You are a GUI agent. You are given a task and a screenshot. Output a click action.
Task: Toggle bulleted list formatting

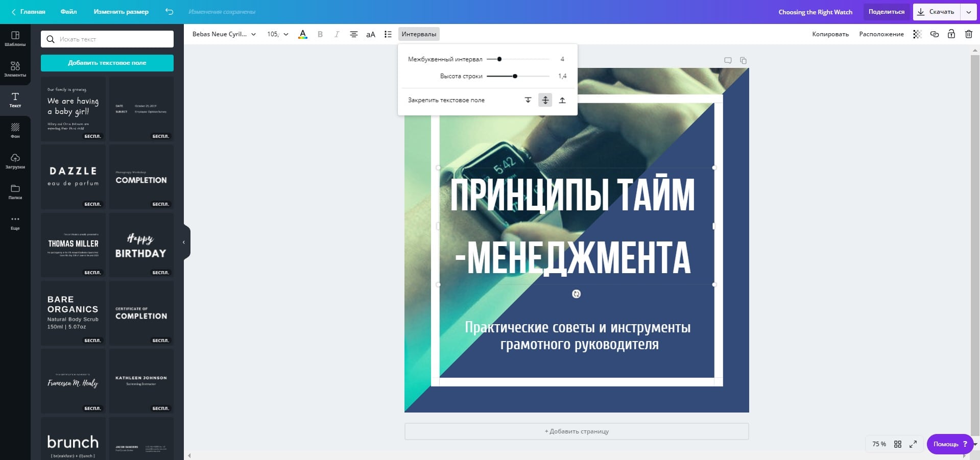388,34
